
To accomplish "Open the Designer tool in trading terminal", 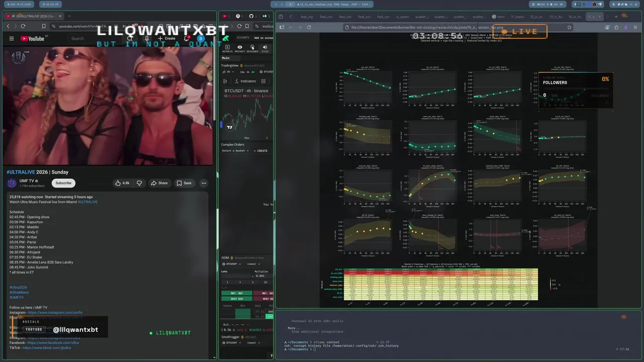I will 252,48.
